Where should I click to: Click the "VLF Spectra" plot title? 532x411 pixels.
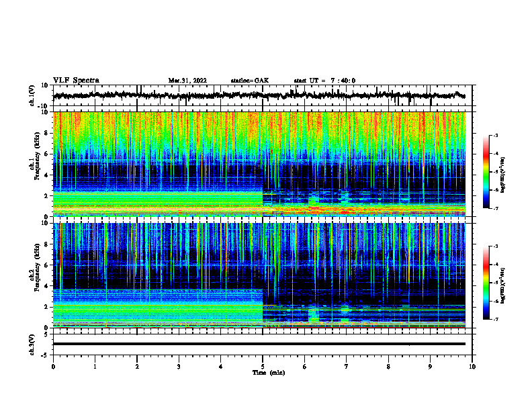(76, 80)
